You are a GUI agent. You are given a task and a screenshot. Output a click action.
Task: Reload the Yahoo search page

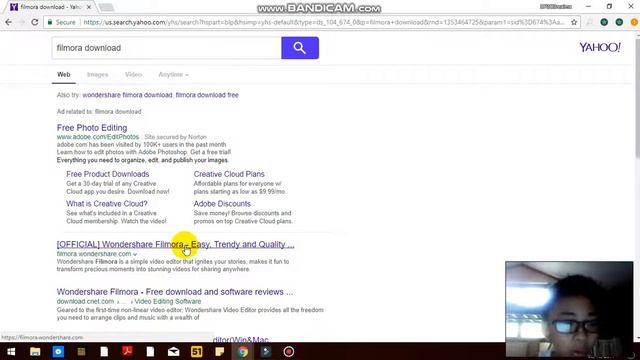tap(35, 22)
